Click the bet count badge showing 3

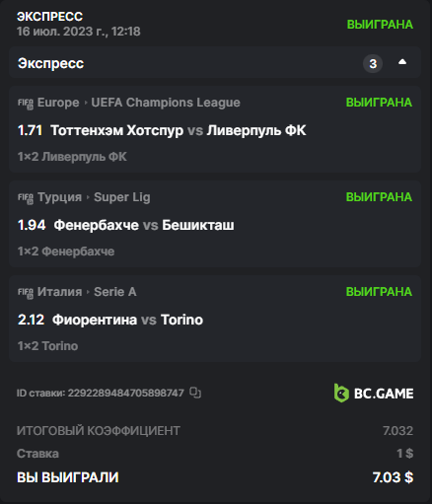pyautogui.click(x=373, y=63)
